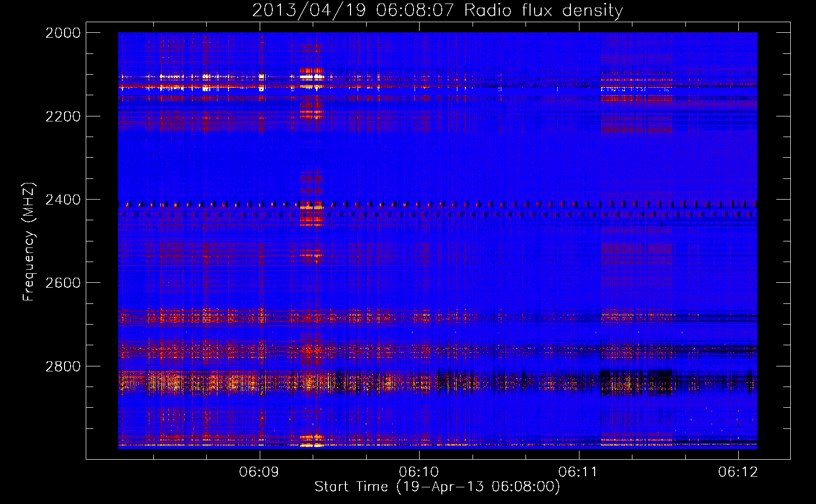Screen dimensions: 816x504
Task: Click the 'Frequency (MHZ)' axis title
Action: pos(29,242)
